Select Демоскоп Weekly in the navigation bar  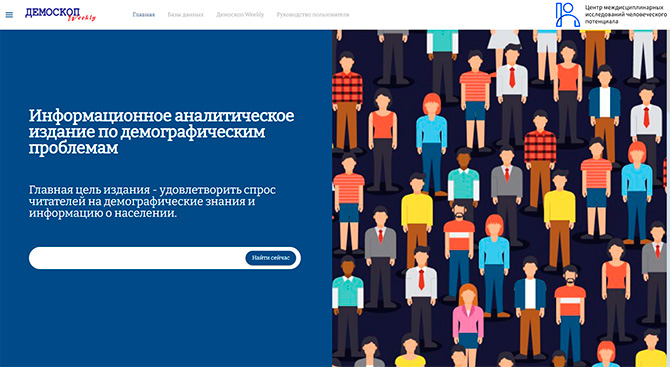(x=240, y=15)
